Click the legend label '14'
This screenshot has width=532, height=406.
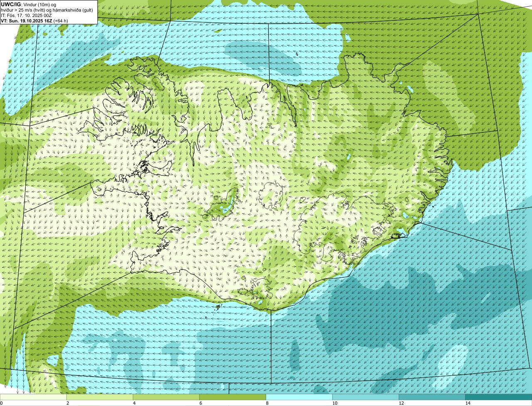(x=468, y=403)
